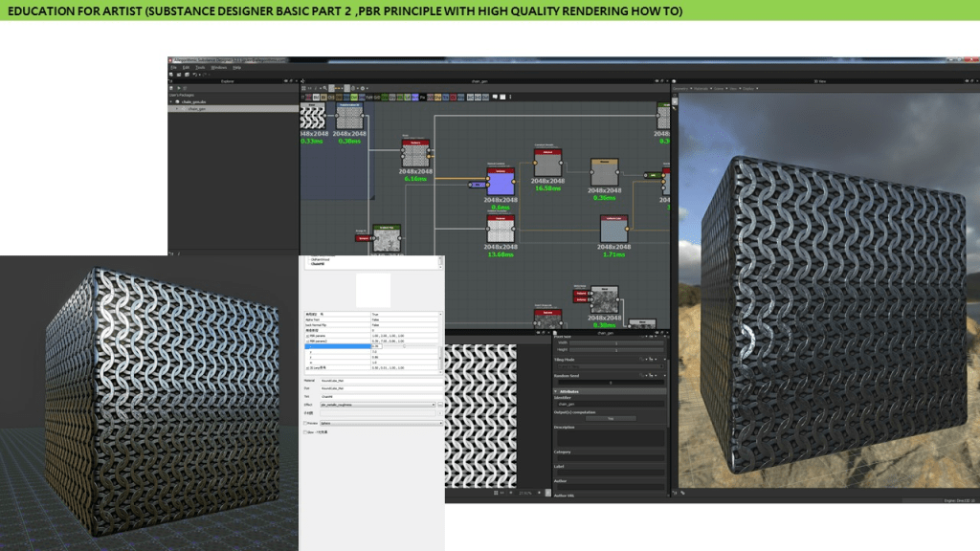Expand the chain_gen.sbs package tree item

tap(171, 101)
